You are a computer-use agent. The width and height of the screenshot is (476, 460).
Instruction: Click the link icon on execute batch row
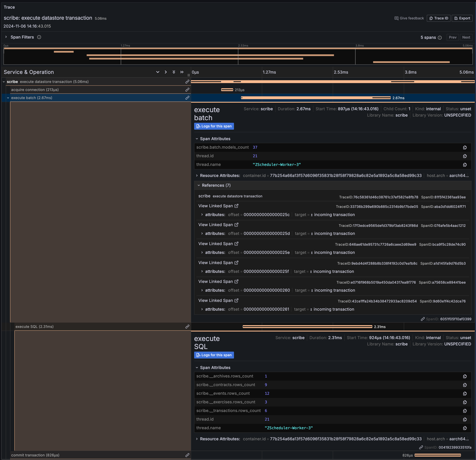[x=187, y=98]
